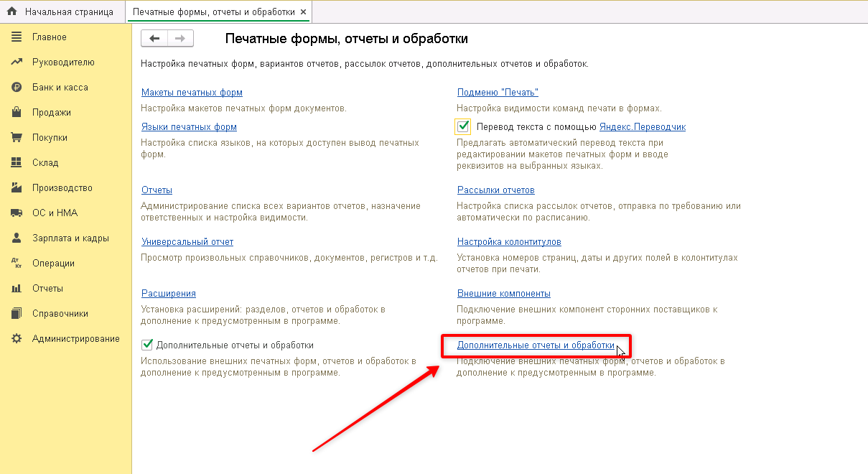Open Макеты печатных форм link
Viewport: 868px width, 474px height.
[x=192, y=93]
